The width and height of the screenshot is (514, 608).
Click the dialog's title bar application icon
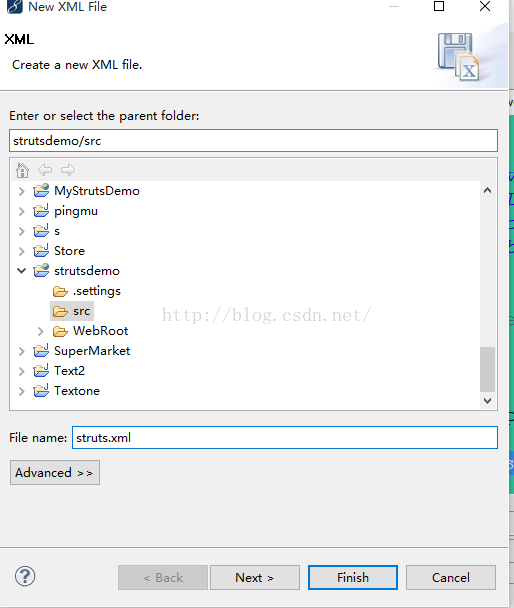click(x=15, y=7)
